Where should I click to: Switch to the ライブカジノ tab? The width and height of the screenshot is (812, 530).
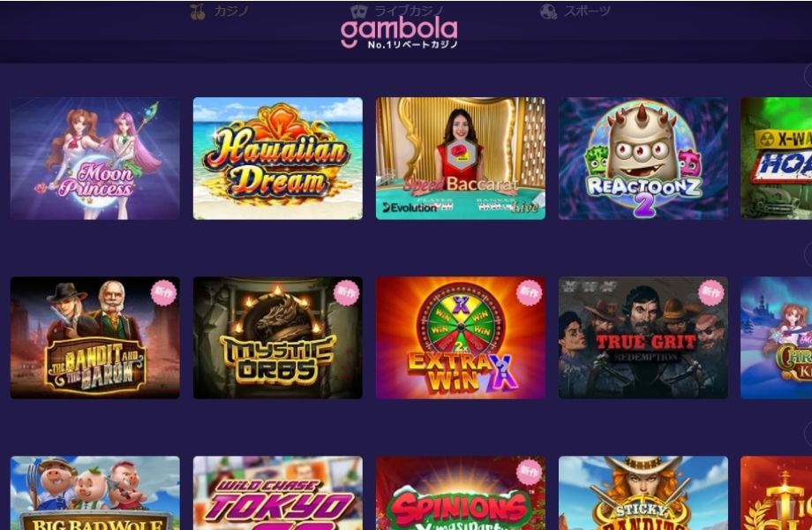409,11
